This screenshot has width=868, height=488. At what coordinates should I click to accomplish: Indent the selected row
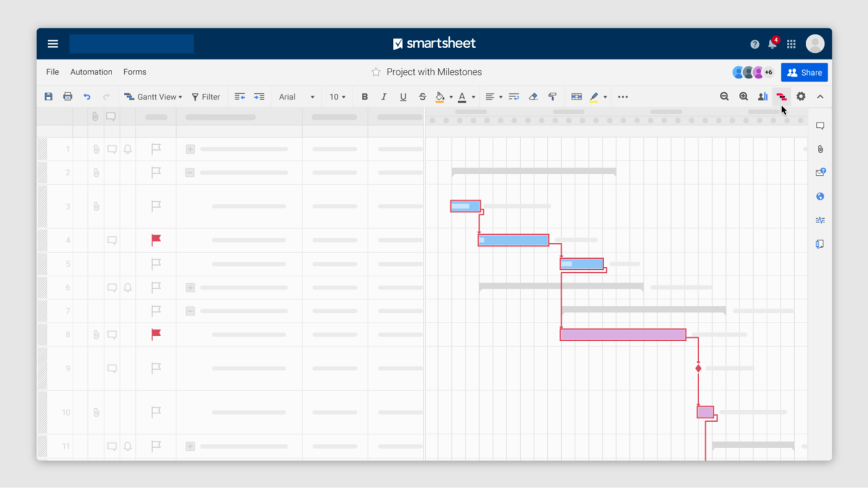(259, 97)
